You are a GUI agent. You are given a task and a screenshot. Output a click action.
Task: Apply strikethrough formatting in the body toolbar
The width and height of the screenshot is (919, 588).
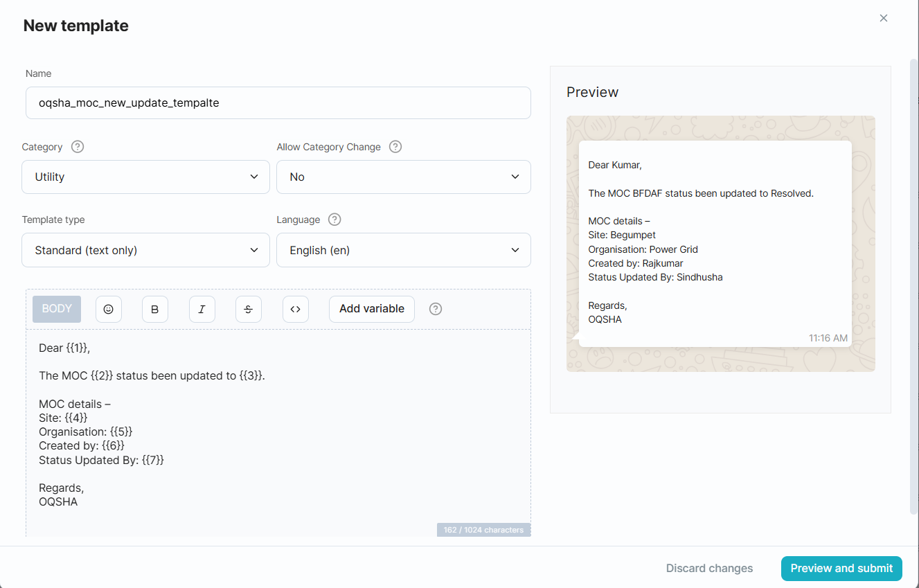point(249,310)
